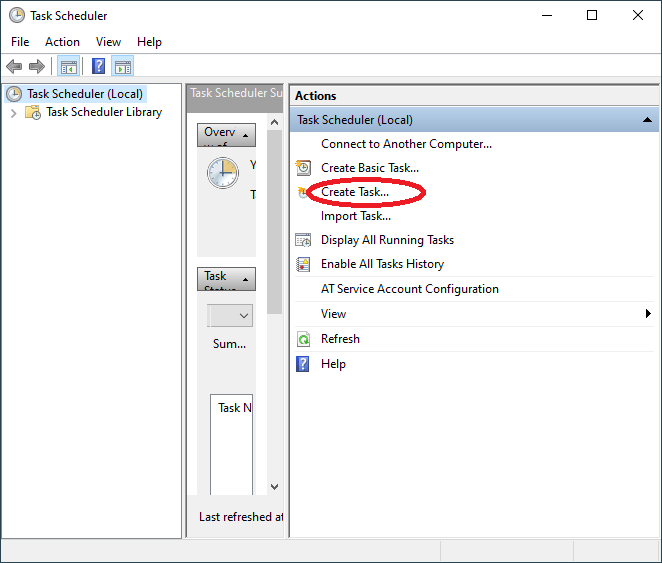This screenshot has height=563, width=662.
Task: Click the center pane scrollbar down arrow
Action: (275, 487)
